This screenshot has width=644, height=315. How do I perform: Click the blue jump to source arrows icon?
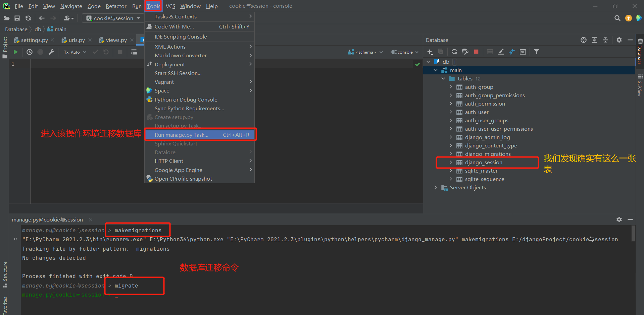[x=512, y=52]
